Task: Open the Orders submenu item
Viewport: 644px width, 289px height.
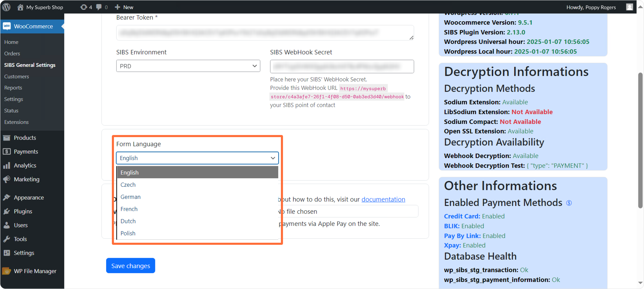Action: click(12, 54)
